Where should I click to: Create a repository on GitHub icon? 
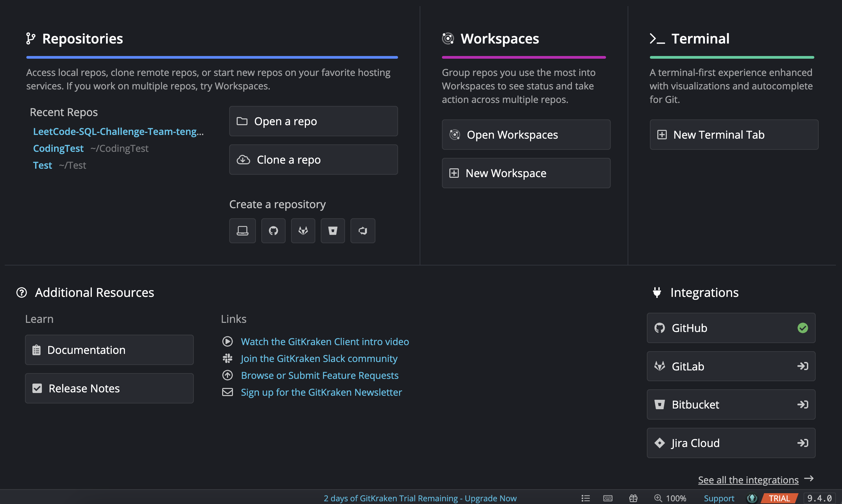pyautogui.click(x=273, y=231)
